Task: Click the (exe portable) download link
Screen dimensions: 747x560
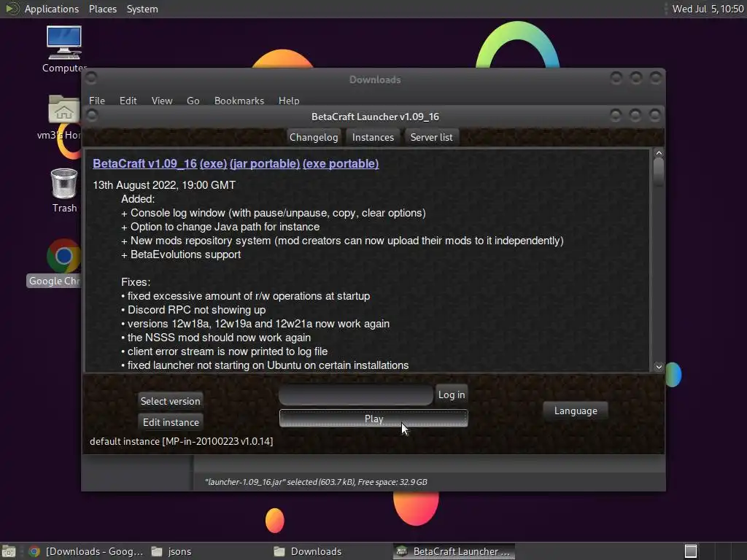Action: point(341,163)
